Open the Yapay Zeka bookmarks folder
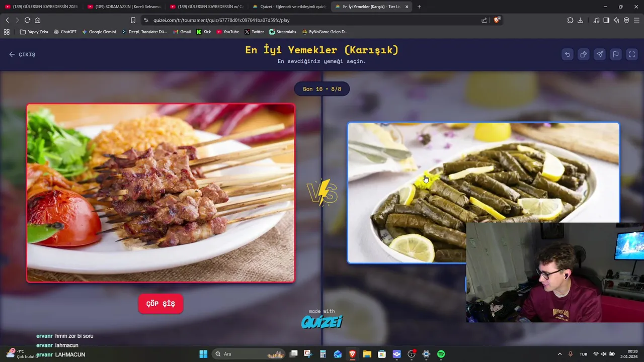 pos(34,32)
